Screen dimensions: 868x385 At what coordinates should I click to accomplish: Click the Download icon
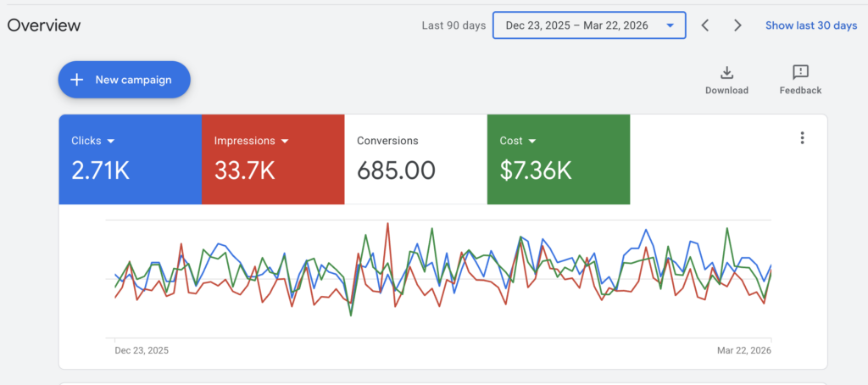pyautogui.click(x=726, y=73)
